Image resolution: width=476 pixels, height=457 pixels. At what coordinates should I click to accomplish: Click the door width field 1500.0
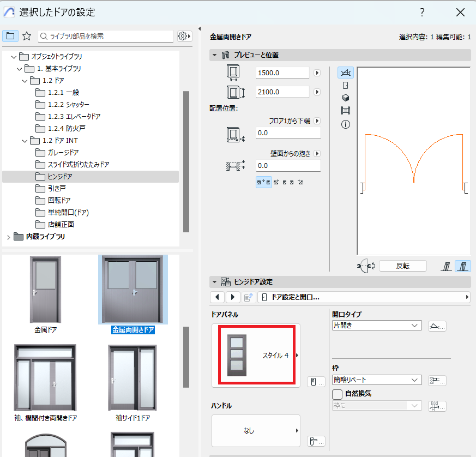click(282, 73)
